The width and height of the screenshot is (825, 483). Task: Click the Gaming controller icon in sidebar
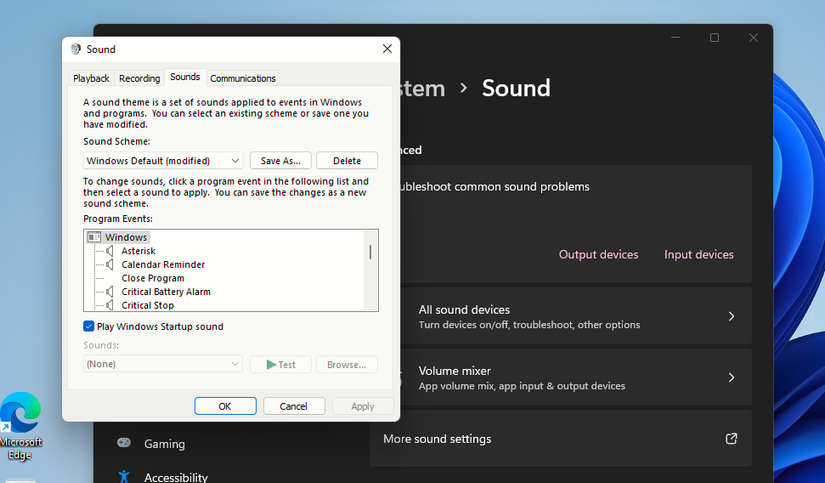(x=123, y=443)
